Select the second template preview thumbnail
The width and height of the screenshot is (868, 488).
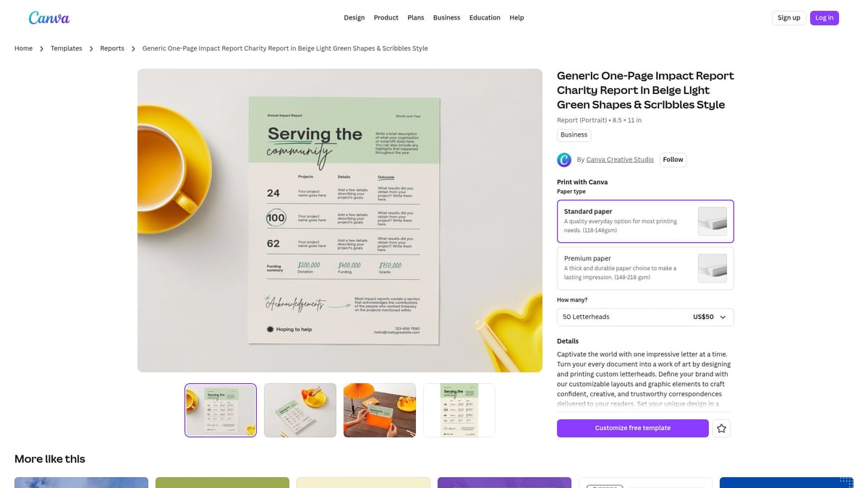pos(299,410)
